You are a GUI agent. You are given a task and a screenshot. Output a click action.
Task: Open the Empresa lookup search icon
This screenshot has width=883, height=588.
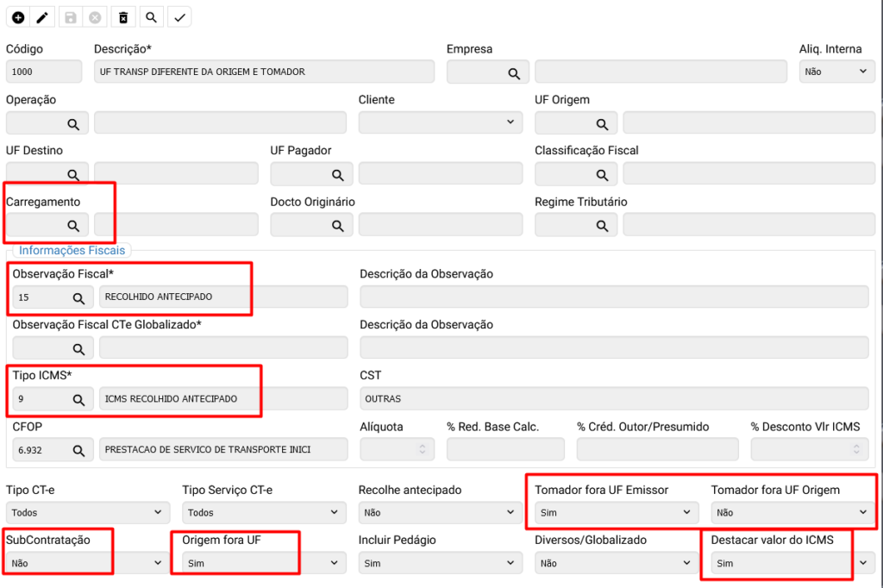coord(514,73)
